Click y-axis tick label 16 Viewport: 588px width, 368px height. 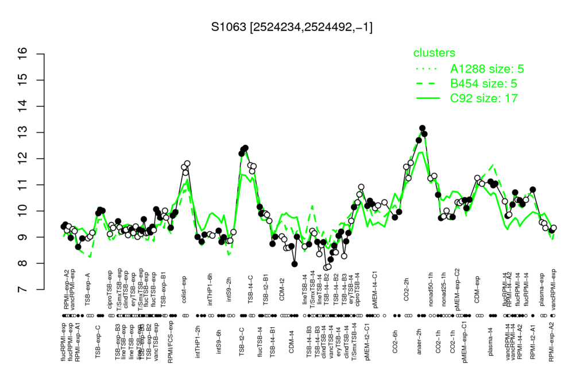(23, 53)
